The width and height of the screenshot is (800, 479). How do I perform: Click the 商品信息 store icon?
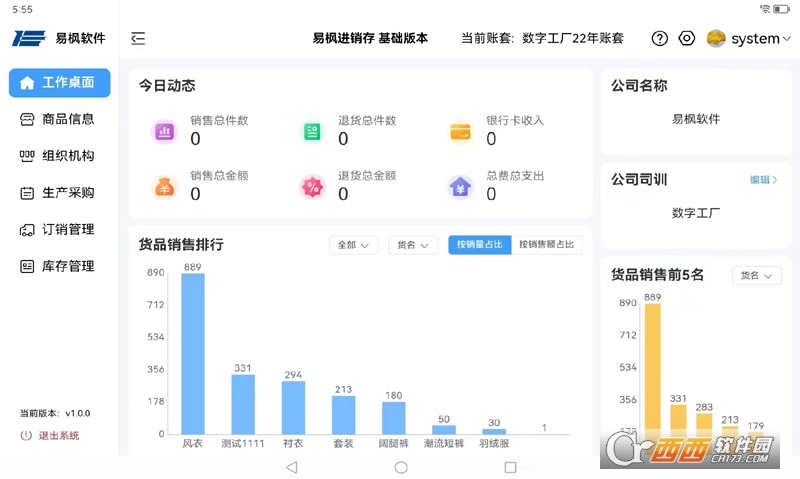point(27,119)
